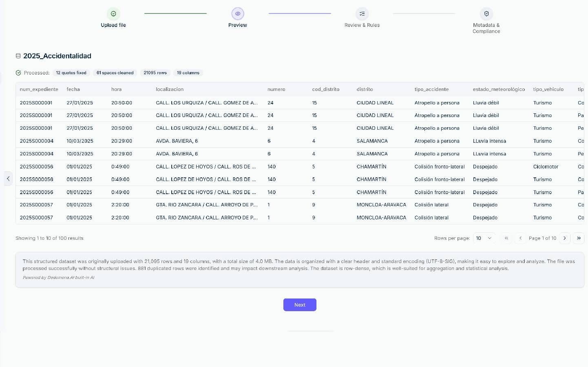Click the Review & Rules step icon

362,14
